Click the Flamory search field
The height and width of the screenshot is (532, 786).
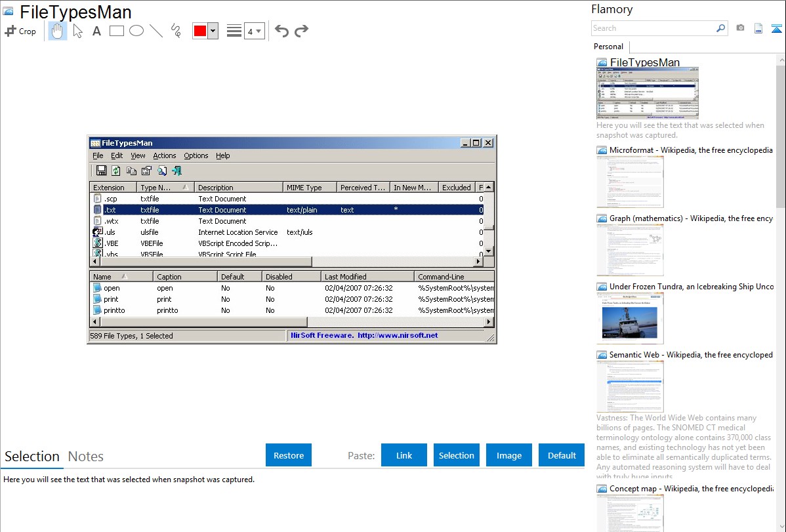tap(653, 28)
